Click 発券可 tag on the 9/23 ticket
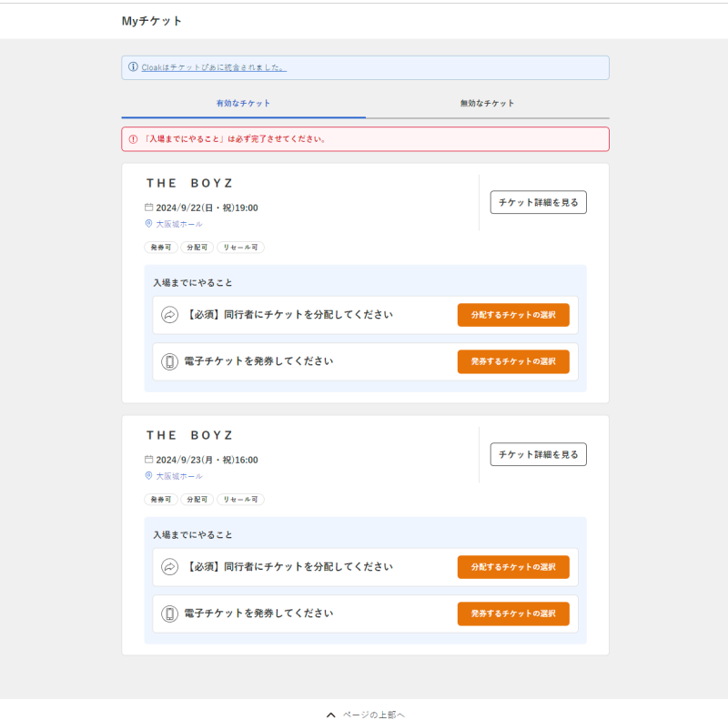The image size is (728, 720). [161, 500]
